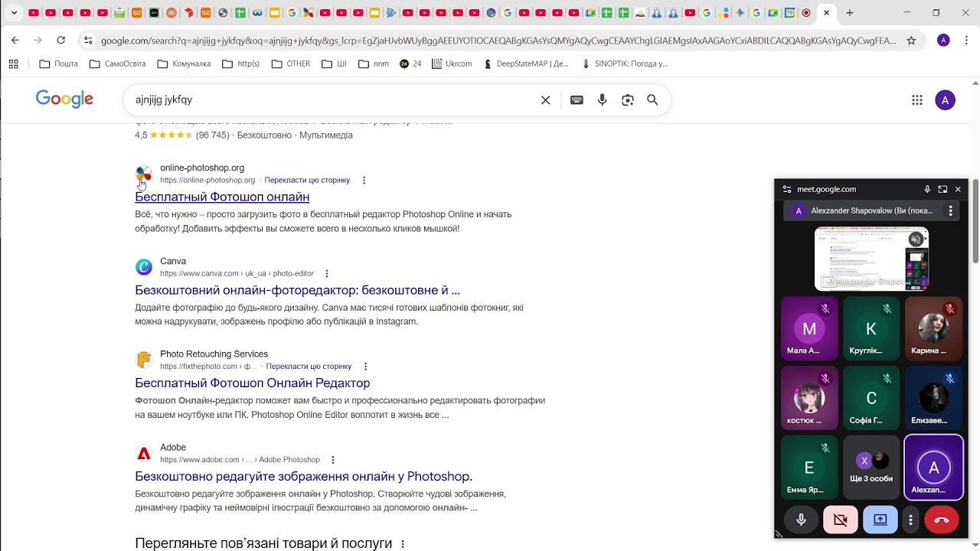Show Ще 3 особи participants tile
Image resolution: width=980 pixels, height=551 pixels.
point(871,467)
